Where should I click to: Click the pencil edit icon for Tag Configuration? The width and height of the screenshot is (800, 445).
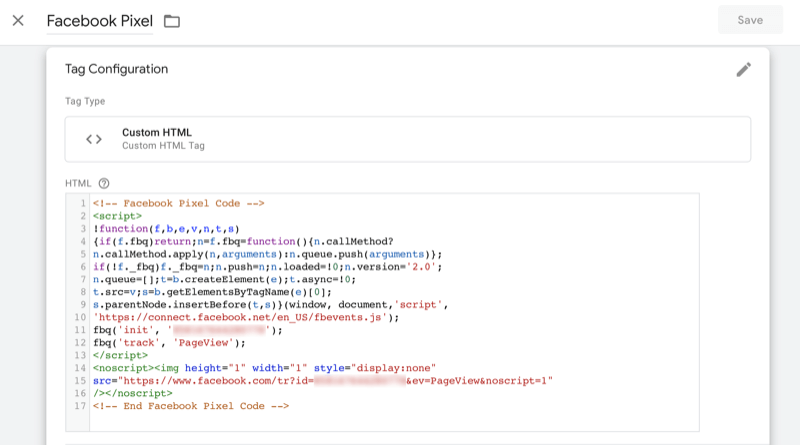point(743,69)
